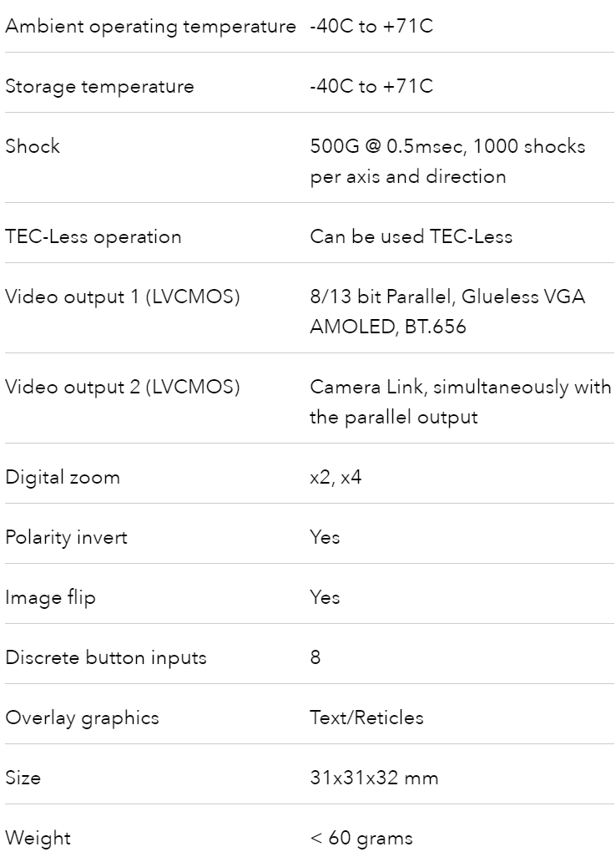Viewport: 616px width, 862px height.
Task: Select the Can be used TEC-Less value
Action: (x=411, y=236)
